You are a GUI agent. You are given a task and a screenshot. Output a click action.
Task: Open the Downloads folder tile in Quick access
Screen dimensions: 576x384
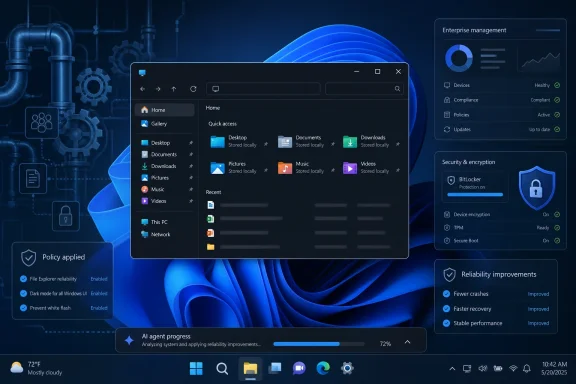point(371,141)
